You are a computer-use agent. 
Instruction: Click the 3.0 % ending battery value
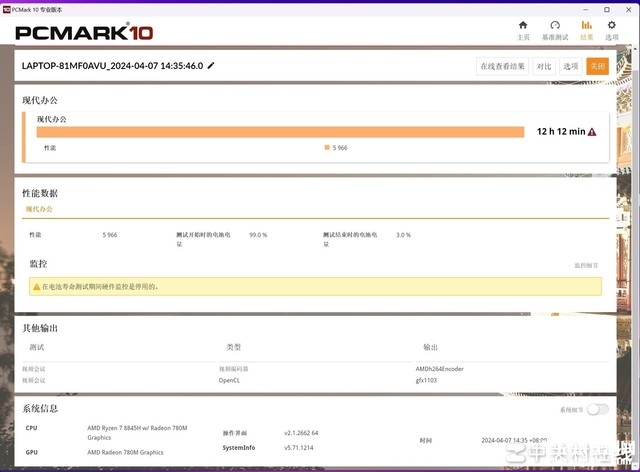(x=403, y=235)
